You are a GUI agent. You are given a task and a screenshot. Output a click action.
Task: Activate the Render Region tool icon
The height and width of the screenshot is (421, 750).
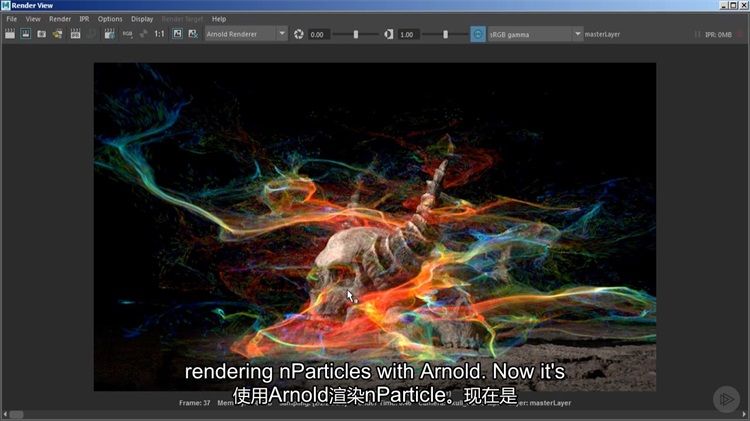click(x=26, y=34)
